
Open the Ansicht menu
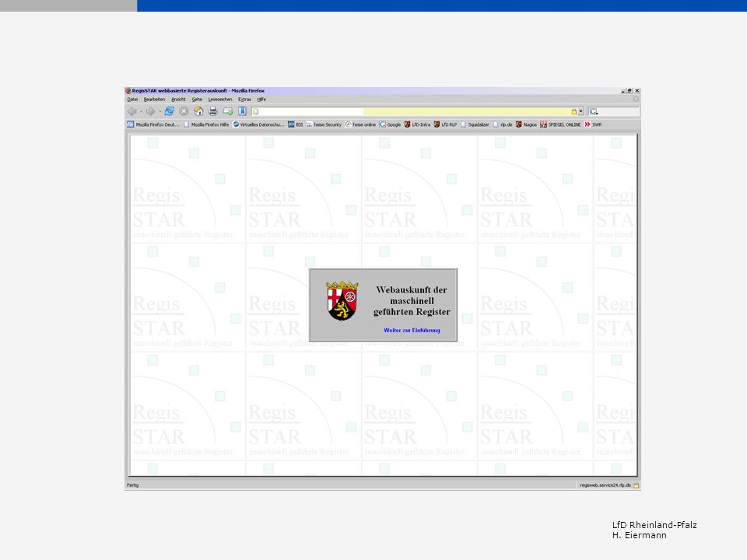(179, 100)
